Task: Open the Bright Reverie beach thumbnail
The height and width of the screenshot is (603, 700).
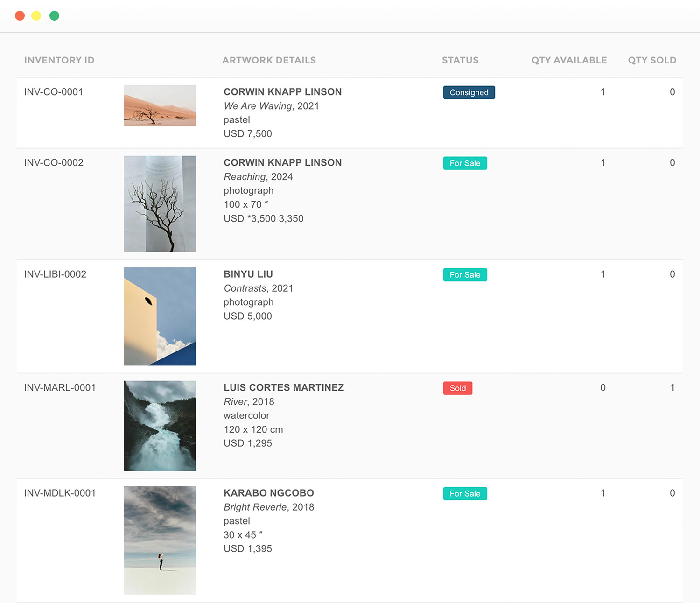Action: click(x=160, y=540)
